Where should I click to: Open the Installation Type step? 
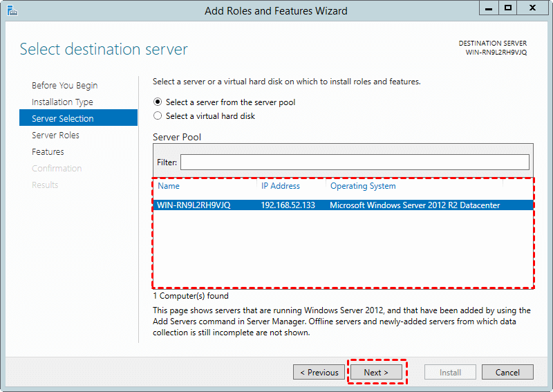(62, 102)
